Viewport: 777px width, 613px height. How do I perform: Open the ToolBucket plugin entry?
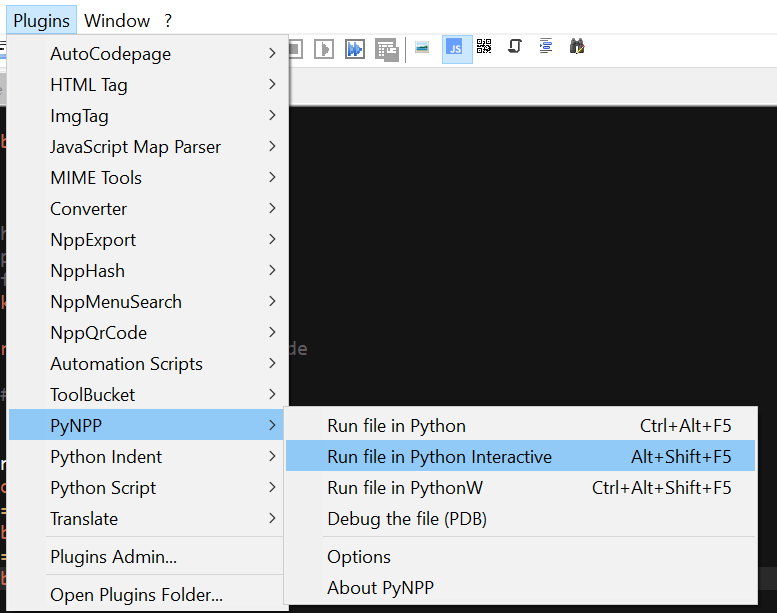click(x=146, y=394)
